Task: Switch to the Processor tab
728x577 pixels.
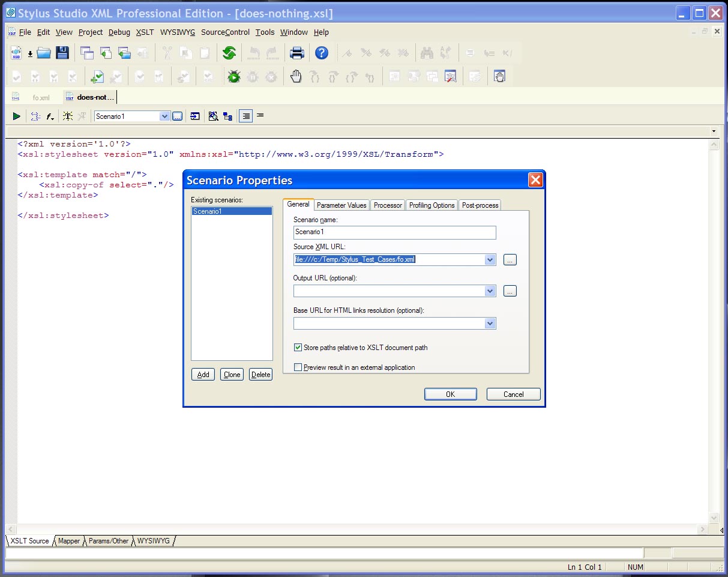Action: [x=388, y=205]
